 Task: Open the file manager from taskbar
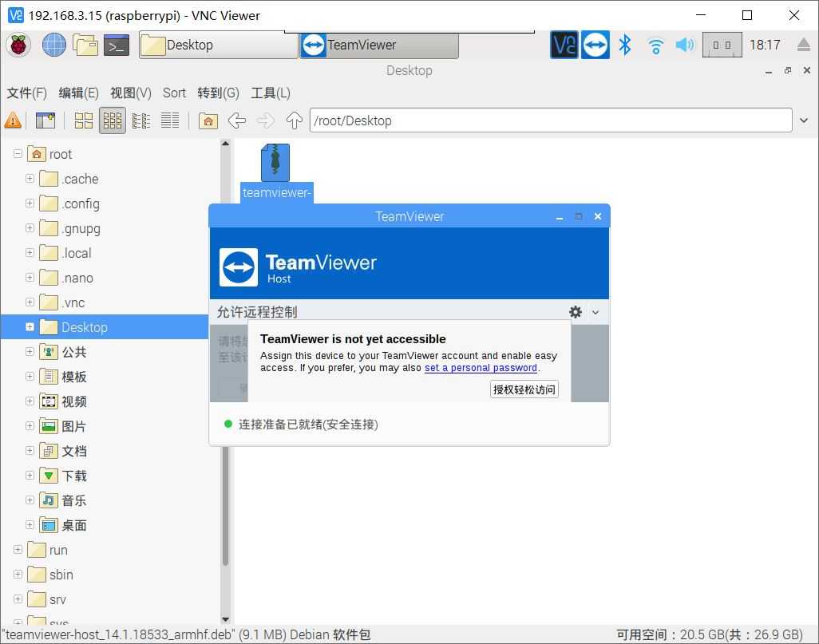point(85,45)
